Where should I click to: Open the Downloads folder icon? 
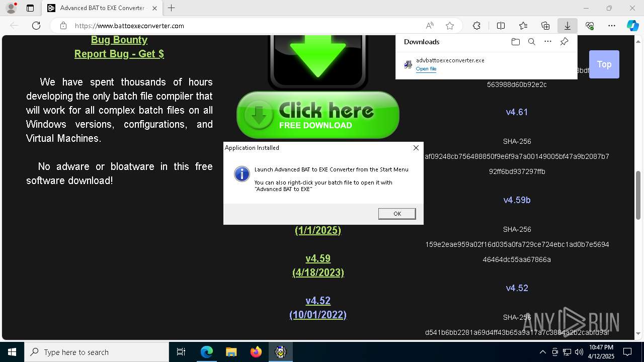pos(515,42)
